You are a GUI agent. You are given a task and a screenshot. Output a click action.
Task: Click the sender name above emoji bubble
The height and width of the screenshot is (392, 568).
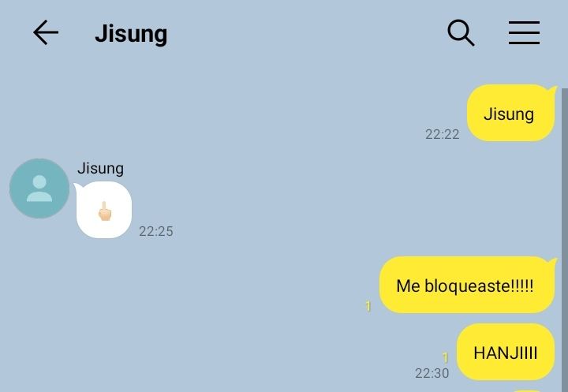point(100,169)
